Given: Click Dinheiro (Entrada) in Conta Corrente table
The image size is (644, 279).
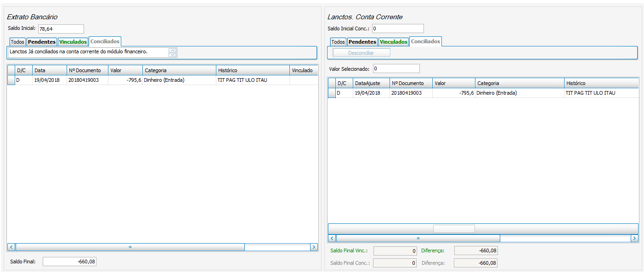Looking at the screenshot, I should (x=497, y=93).
